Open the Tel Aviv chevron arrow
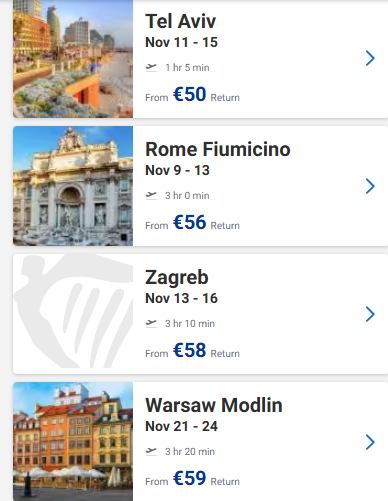 tap(370, 58)
